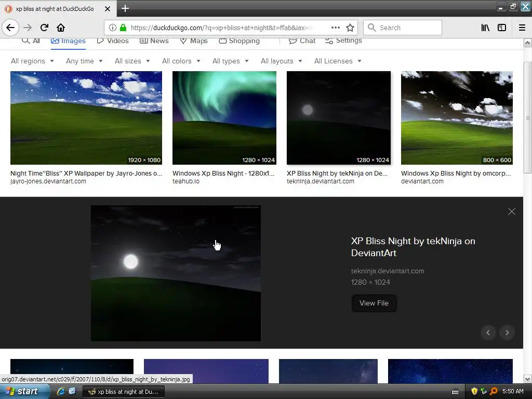Open the Maps tab

[193, 41]
